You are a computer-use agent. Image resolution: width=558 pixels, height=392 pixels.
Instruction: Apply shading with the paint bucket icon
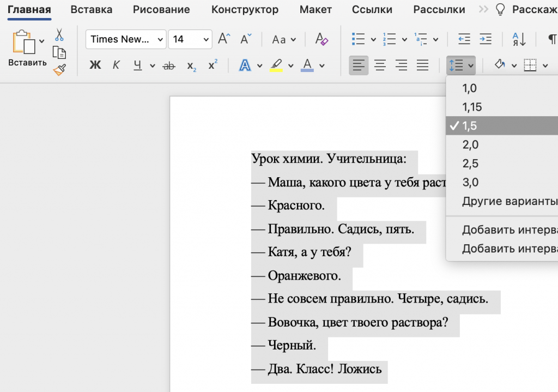click(500, 65)
